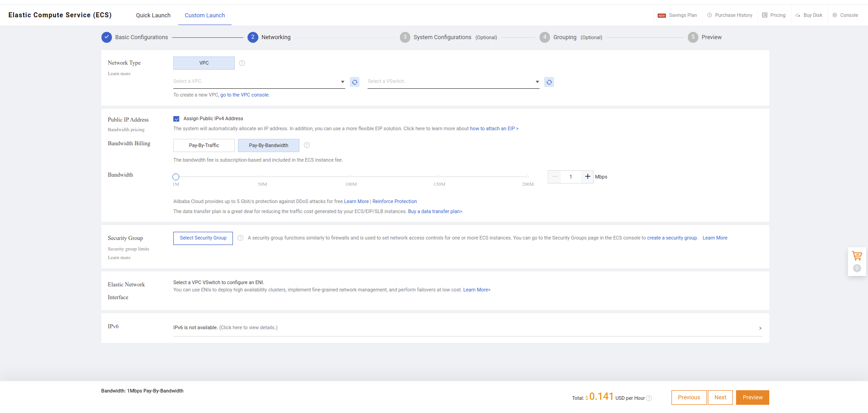Select Pay-By-Traffic billing
The height and width of the screenshot is (413, 868).
[x=204, y=145]
